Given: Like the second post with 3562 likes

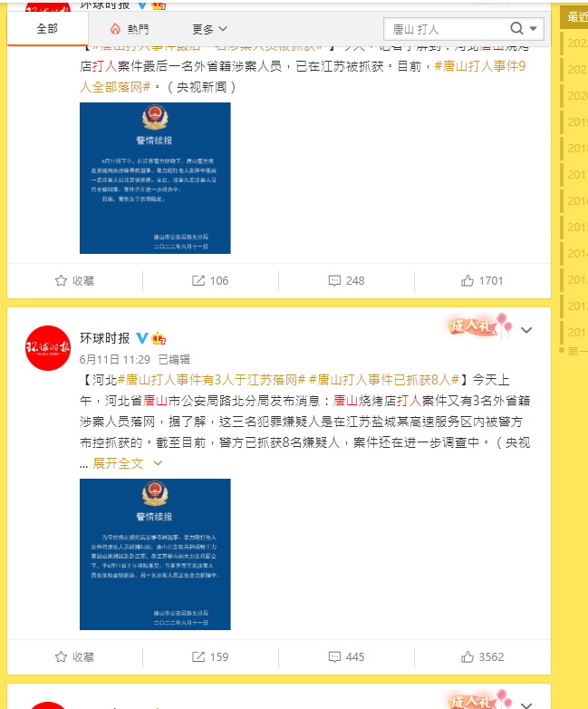Looking at the screenshot, I should (482, 657).
